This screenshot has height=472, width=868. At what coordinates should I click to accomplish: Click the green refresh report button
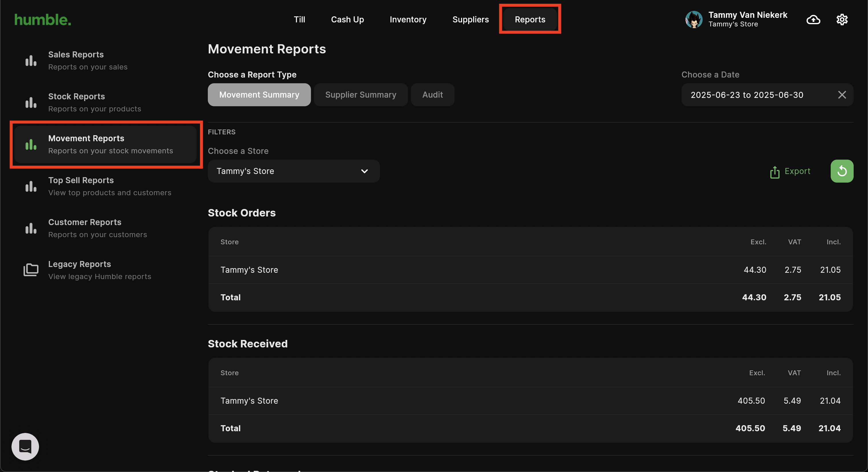coord(842,171)
